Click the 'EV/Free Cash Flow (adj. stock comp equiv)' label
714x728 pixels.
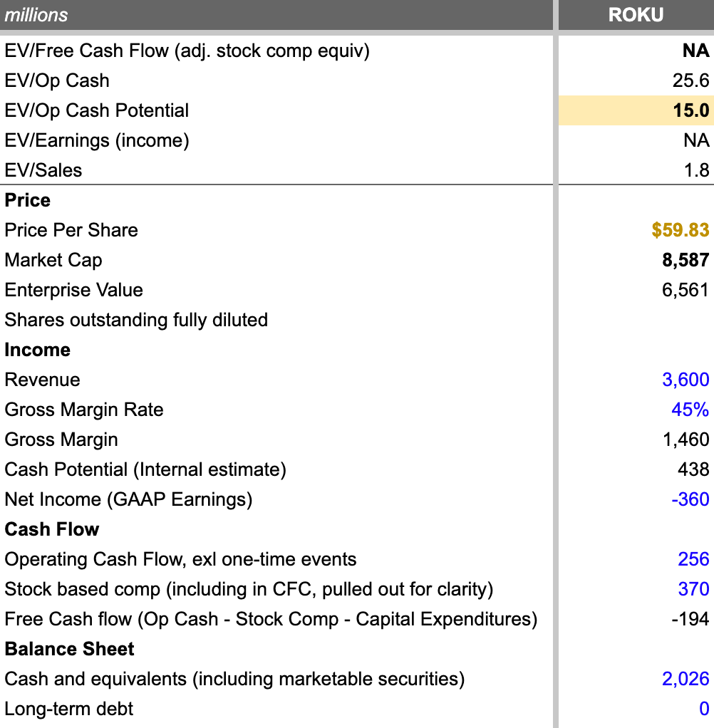click(x=187, y=51)
